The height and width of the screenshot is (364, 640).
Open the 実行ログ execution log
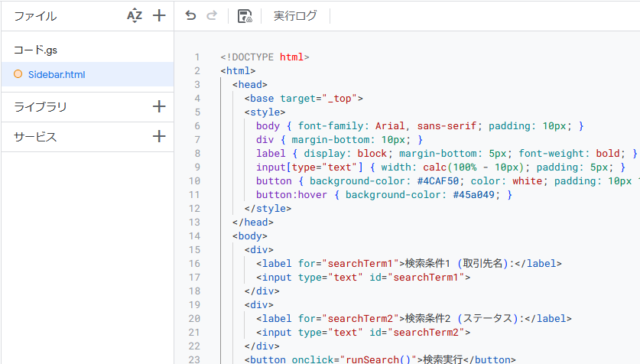(294, 16)
